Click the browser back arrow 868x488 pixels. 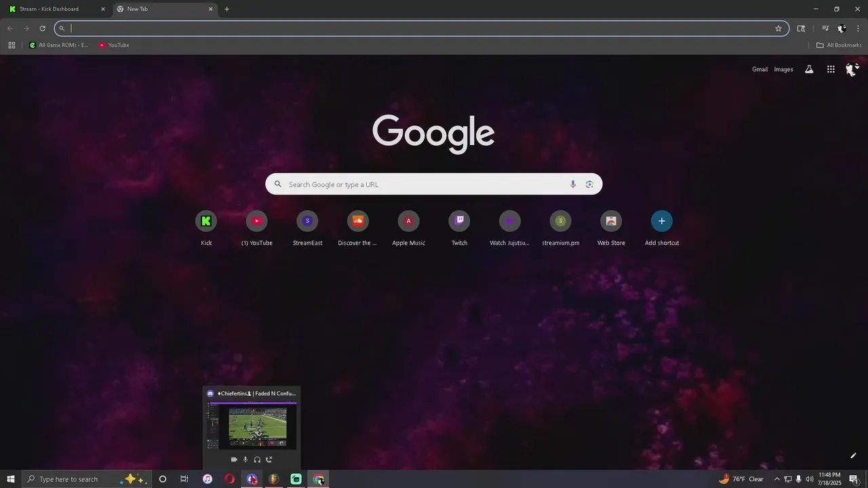tap(9, 28)
